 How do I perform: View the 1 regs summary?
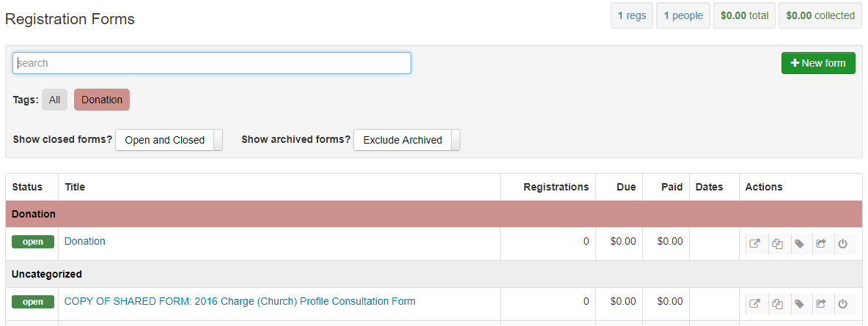(632, 15)
